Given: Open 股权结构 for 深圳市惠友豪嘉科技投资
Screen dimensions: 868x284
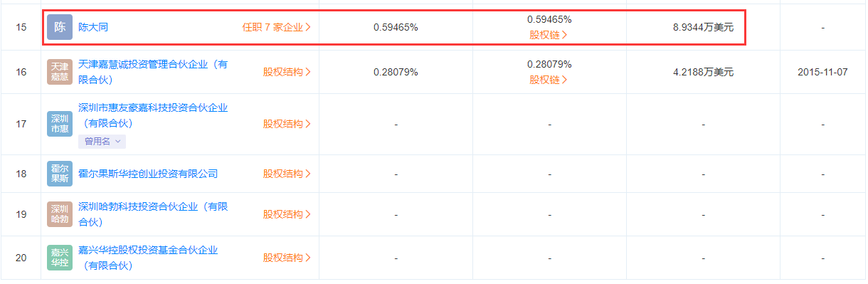Looking at the screenshot, I should (x=287, y=124).
